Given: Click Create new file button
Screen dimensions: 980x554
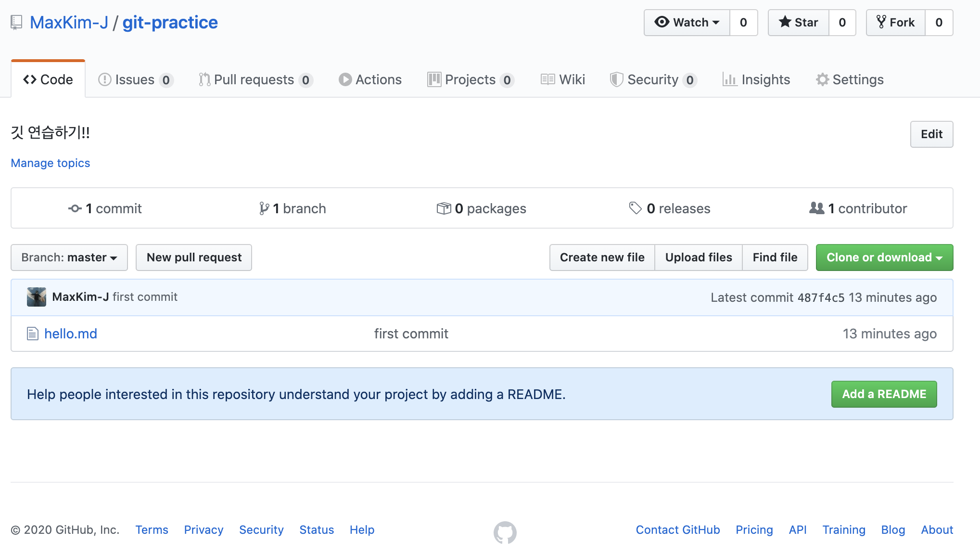Looking at the screenshot, I should point(602,258).
